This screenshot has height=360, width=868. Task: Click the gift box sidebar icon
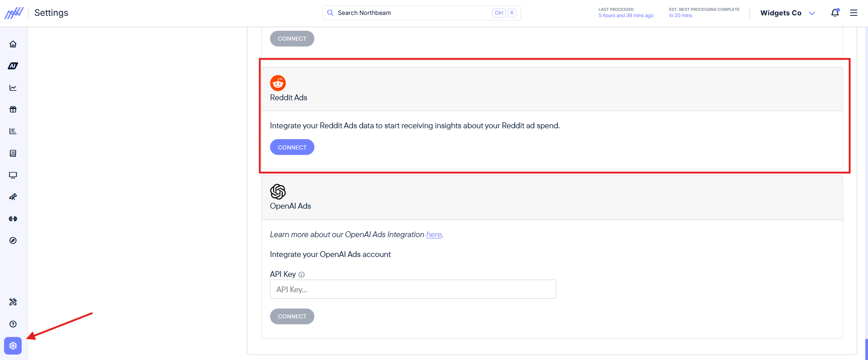[x=13, y=109]
